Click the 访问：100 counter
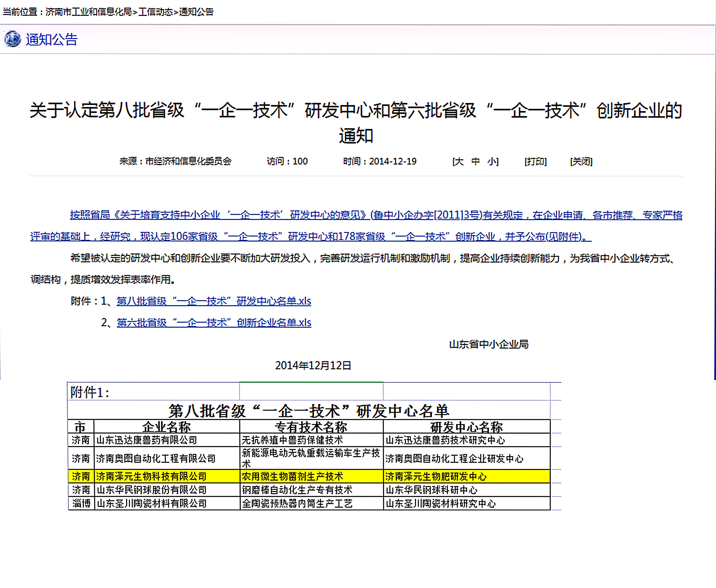Screen dimensions: 716x588 (x=287, y=161)
